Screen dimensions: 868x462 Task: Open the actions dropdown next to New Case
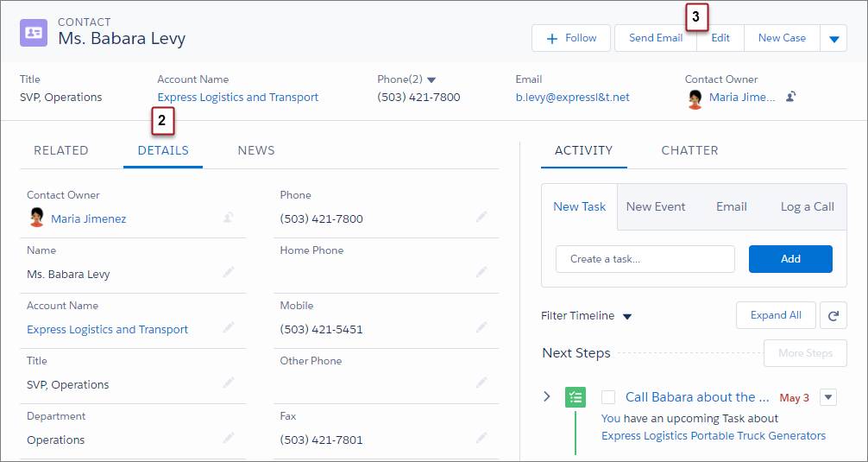click(833, 39)
